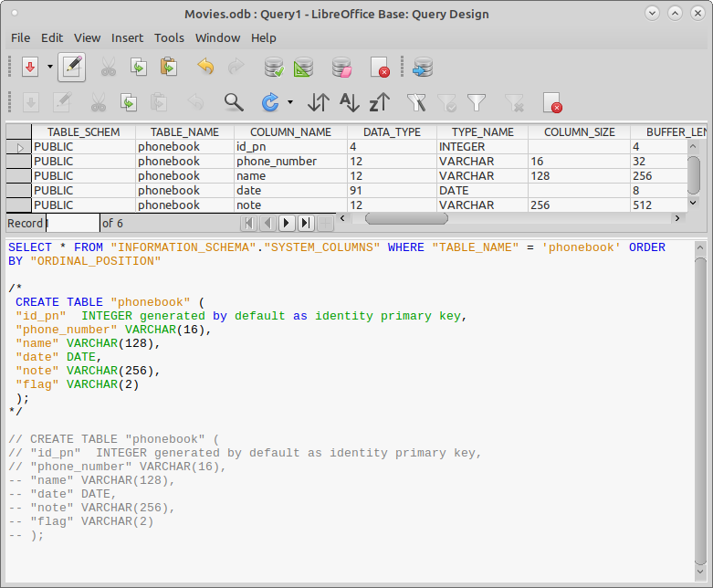Viewport: 713px width, 588px height.
Task: Click the horizontal scrollbar of results grid
Action: pyautogui.click(x=509, y=219)
